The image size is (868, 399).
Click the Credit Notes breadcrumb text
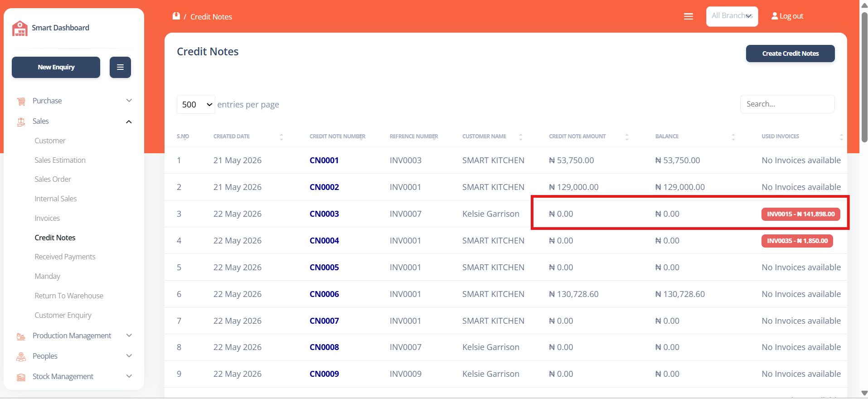pos(211,17)
